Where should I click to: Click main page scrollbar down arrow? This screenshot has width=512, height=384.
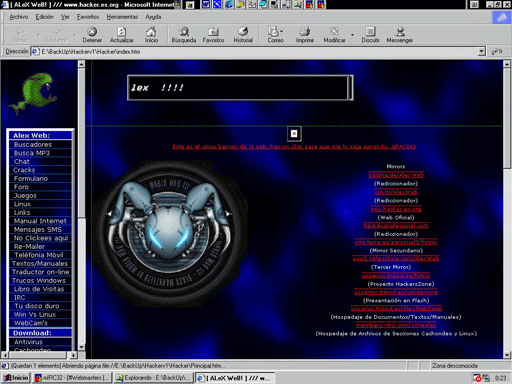click(507, 355)
